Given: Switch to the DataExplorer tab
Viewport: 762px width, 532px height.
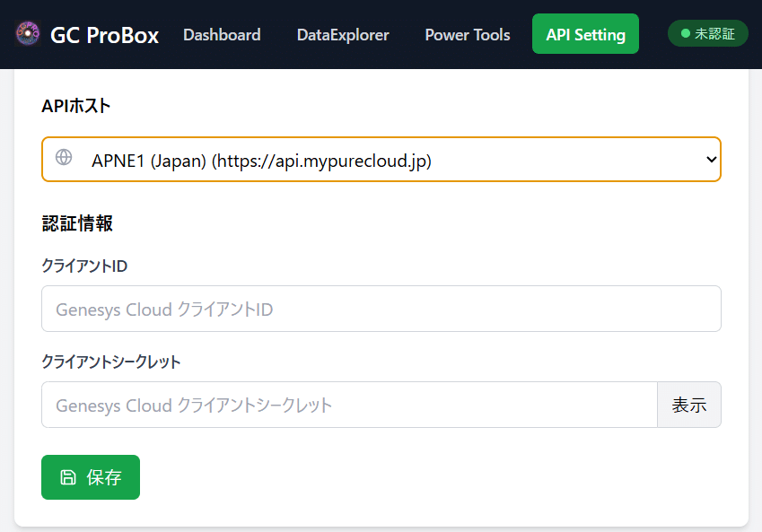Looking at the screenshot, I should point(343,35).
